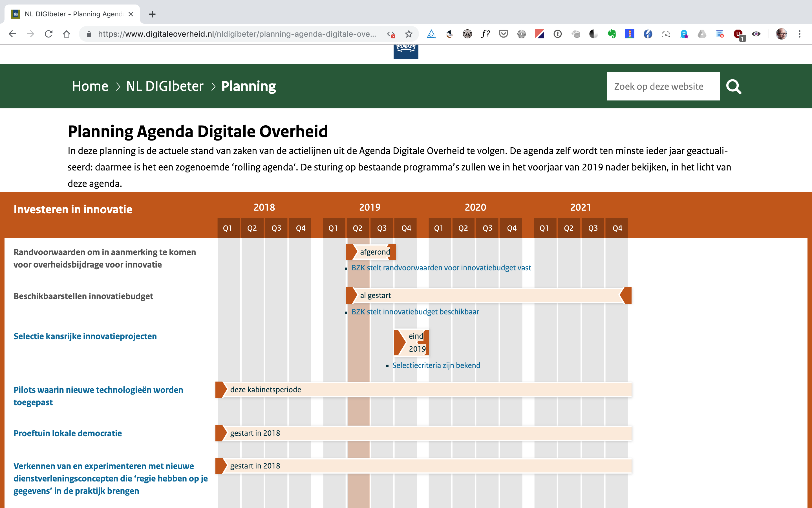Bookmark this page with the star
Viewport: 812px width, 508px height.
pos(408,34)
